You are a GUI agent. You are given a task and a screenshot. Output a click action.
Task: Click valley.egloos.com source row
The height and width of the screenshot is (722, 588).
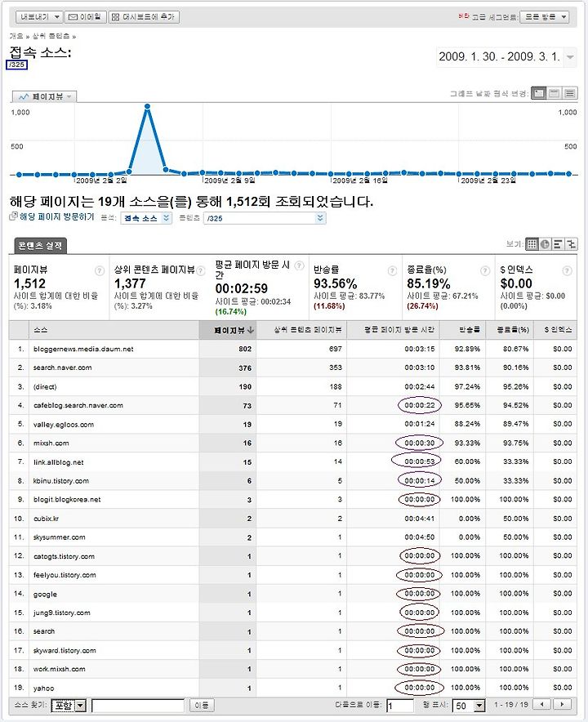coord(293,424)
